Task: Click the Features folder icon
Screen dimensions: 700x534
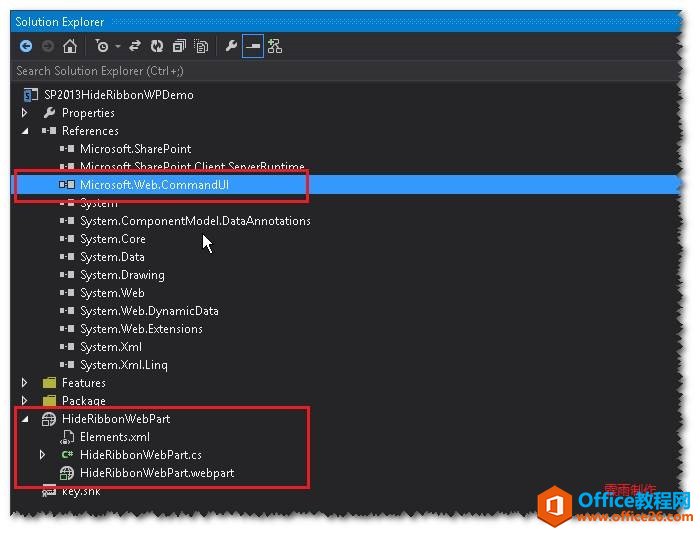Action: point(49,383)
